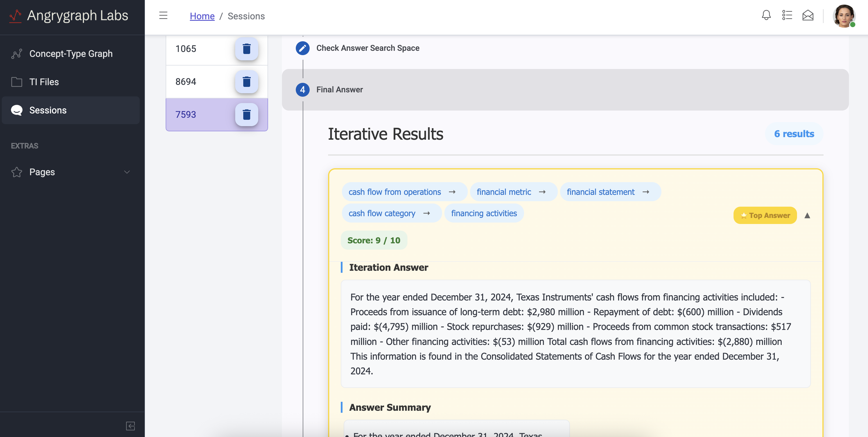
Task: Click the cash flow category tag
Action: tap(392, 213)
